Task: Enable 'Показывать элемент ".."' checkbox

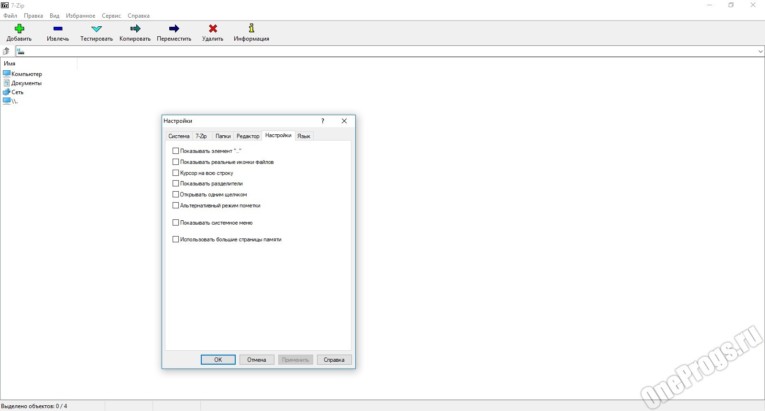Action: coord(176,151)
